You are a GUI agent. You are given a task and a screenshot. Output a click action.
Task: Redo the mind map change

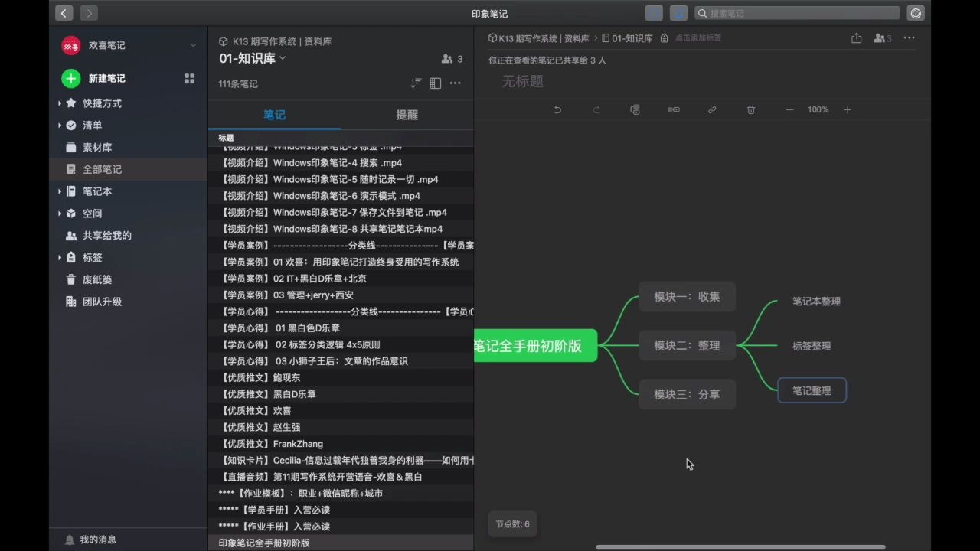click(x=596, y=109)
